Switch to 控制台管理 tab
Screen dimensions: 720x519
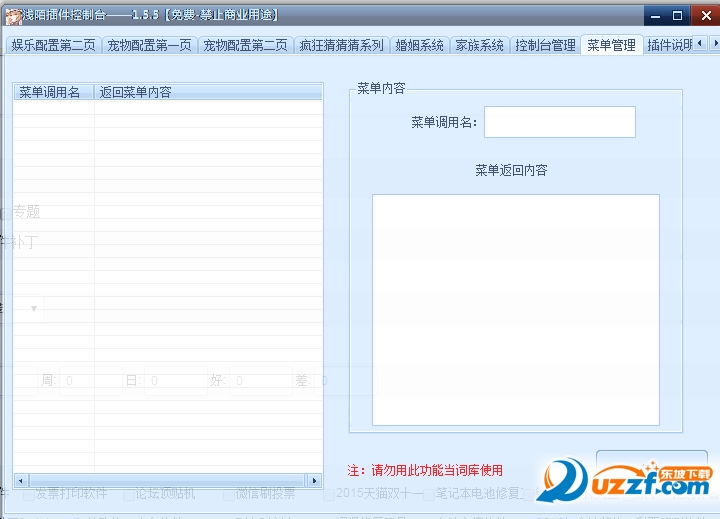pos(545,45)
